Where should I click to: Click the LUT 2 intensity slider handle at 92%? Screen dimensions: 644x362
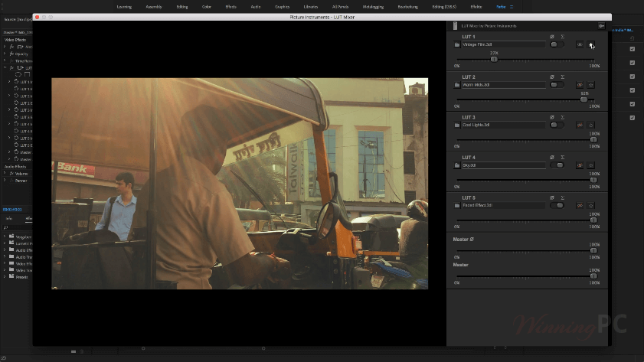pyautogui.click(x=584, y=99)
